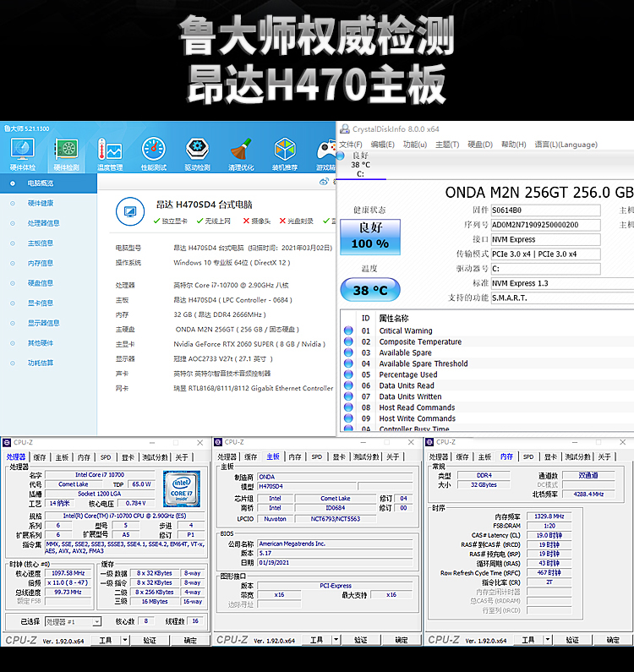634x672 pixels.
Task: Open 驱动检测 gear icon
Action: (x=197, y=155)
